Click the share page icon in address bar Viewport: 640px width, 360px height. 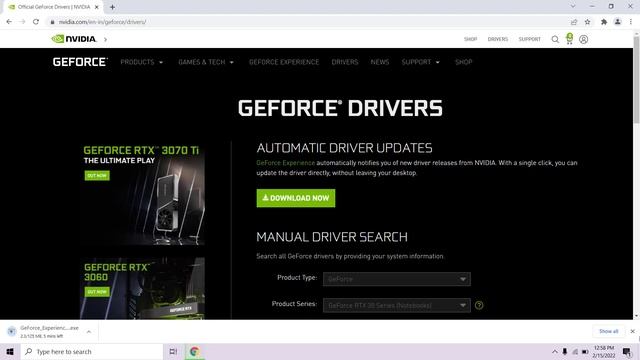574,22
